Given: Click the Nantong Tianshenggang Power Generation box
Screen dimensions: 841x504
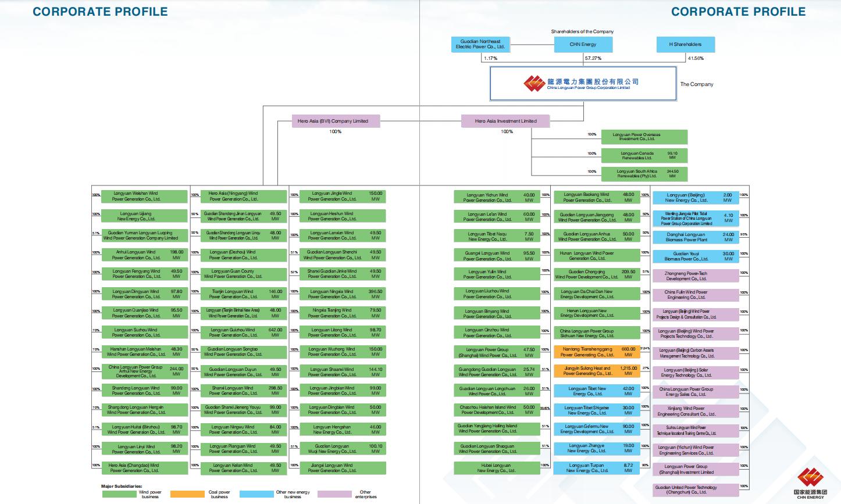Looking at the screenshot, I should pyautogui.click(x=596, y=352).
